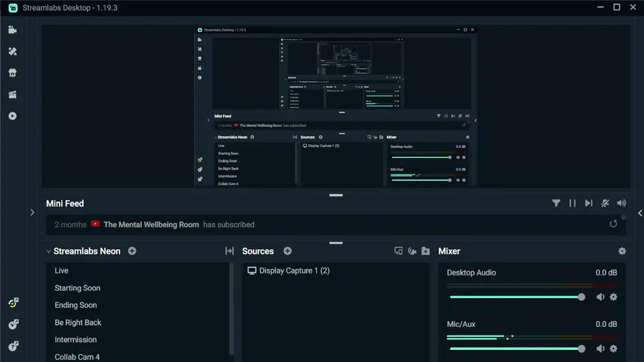This screenshot has width=644, height=362.
Task: Expand the left side panel chevron
Action: (x=32, y=212)
